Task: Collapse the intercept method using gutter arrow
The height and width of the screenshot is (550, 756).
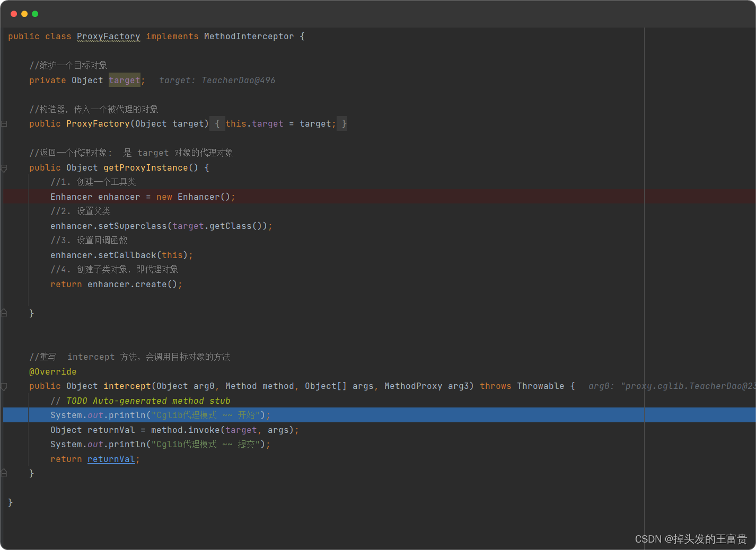Action: pos(4,387)
